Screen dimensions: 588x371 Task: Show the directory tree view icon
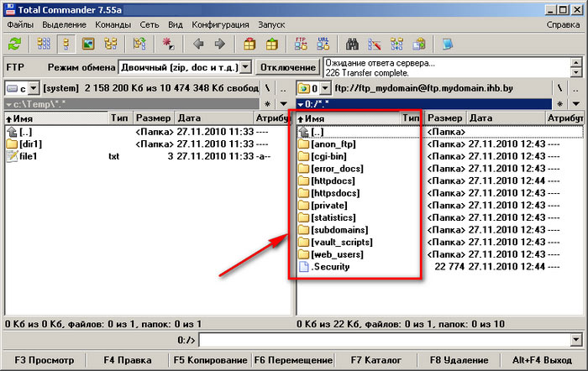pyautogui.click(x=111, y=44)
